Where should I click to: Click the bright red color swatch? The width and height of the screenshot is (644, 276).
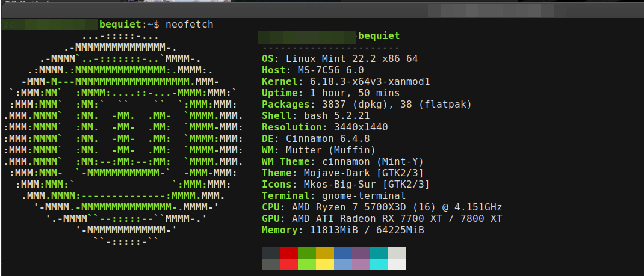[289, 264]
